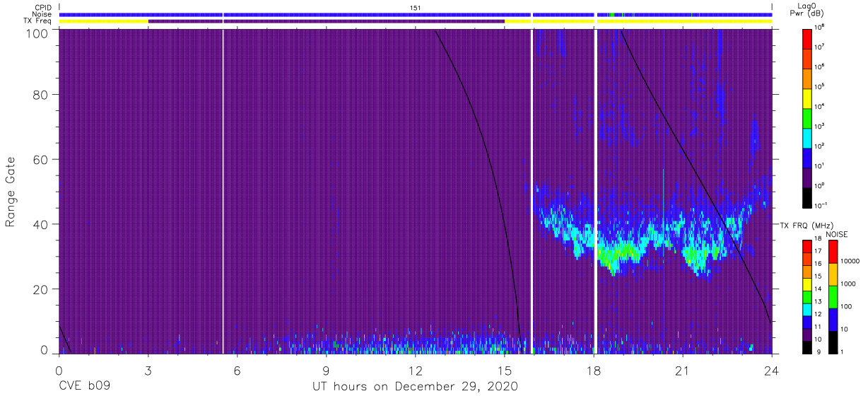Click the x-axis tick label '6'

point(237,370)
